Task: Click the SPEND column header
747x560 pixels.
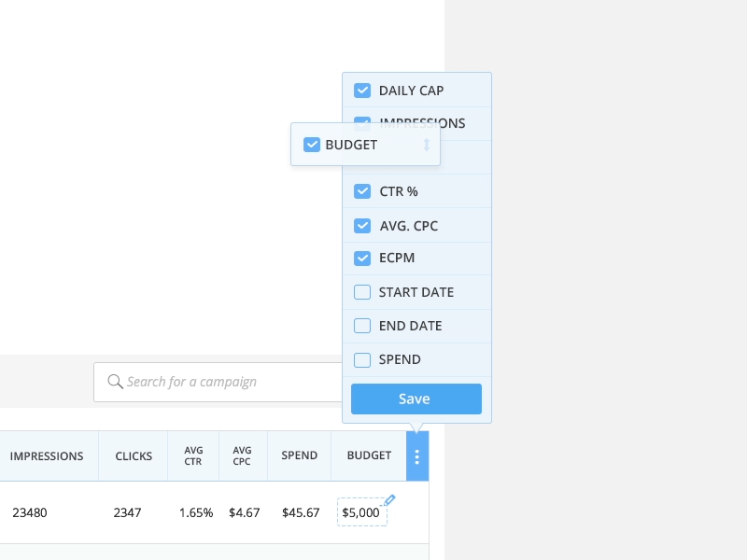Action: (x=299, y=456)
